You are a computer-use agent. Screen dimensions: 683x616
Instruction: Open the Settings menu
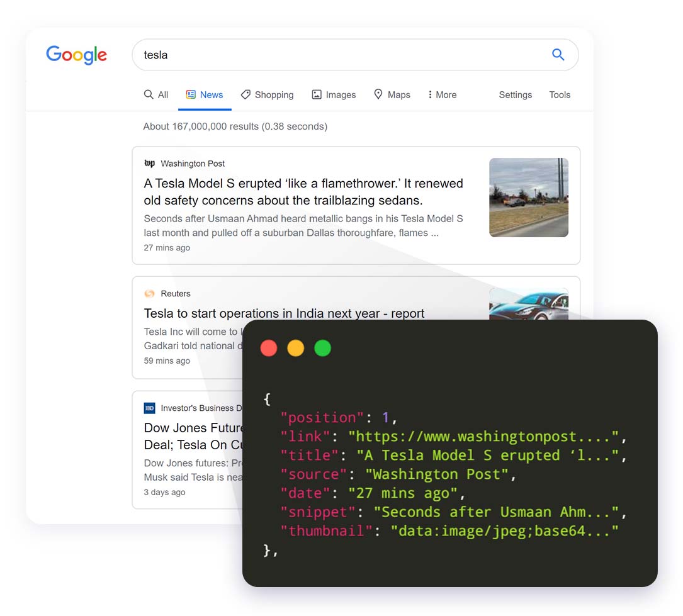point(515,95)
